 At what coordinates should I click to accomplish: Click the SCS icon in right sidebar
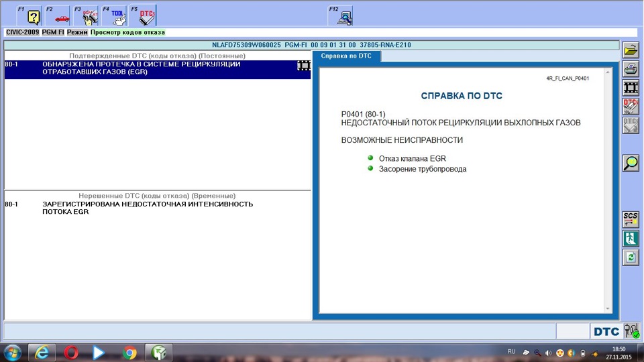click(x=631, y=219)
